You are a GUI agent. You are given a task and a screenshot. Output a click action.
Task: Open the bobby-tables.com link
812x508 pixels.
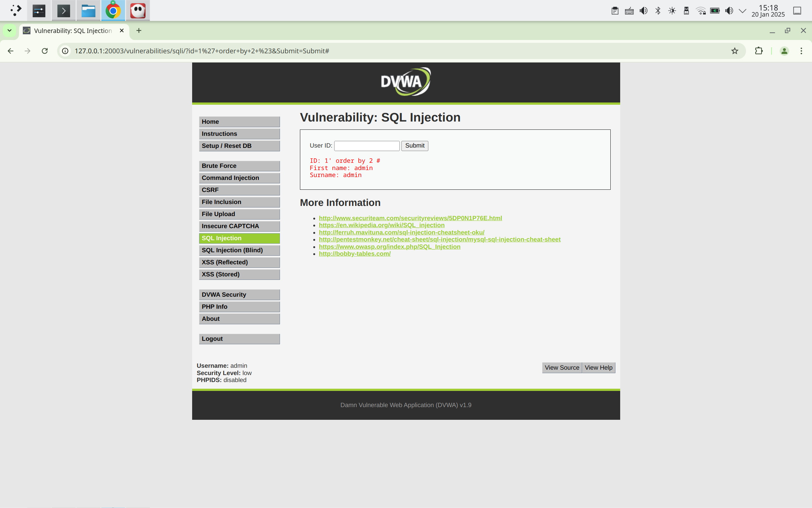point(354,254)
